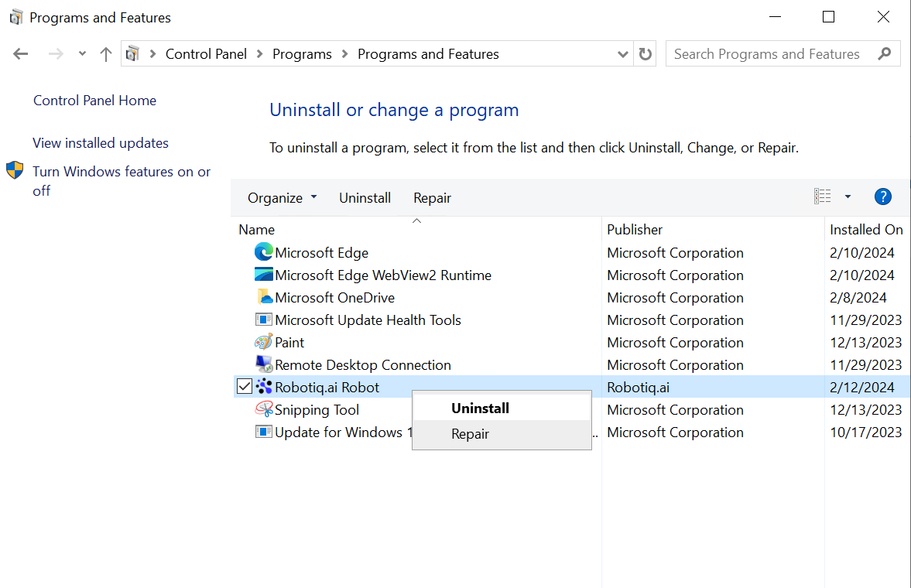
Task: Refresh the Programs and Features list
Action: (x=646, y=54)
